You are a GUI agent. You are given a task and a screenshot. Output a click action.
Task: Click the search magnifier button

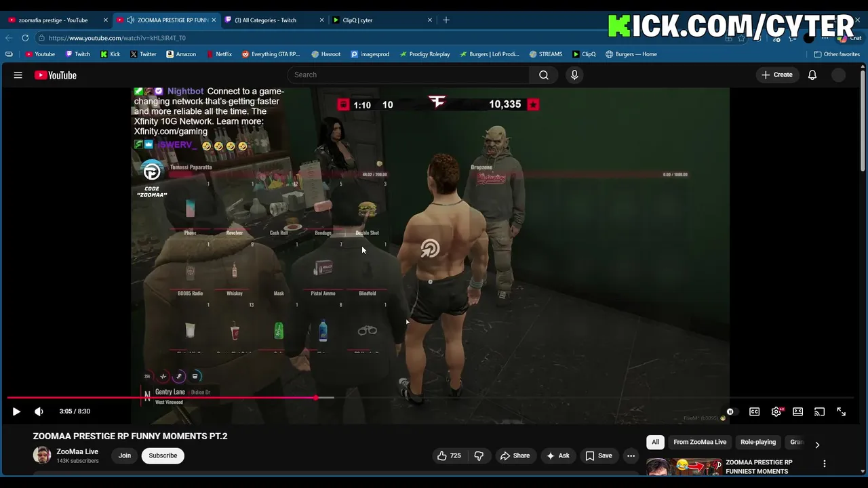(544, 75)
